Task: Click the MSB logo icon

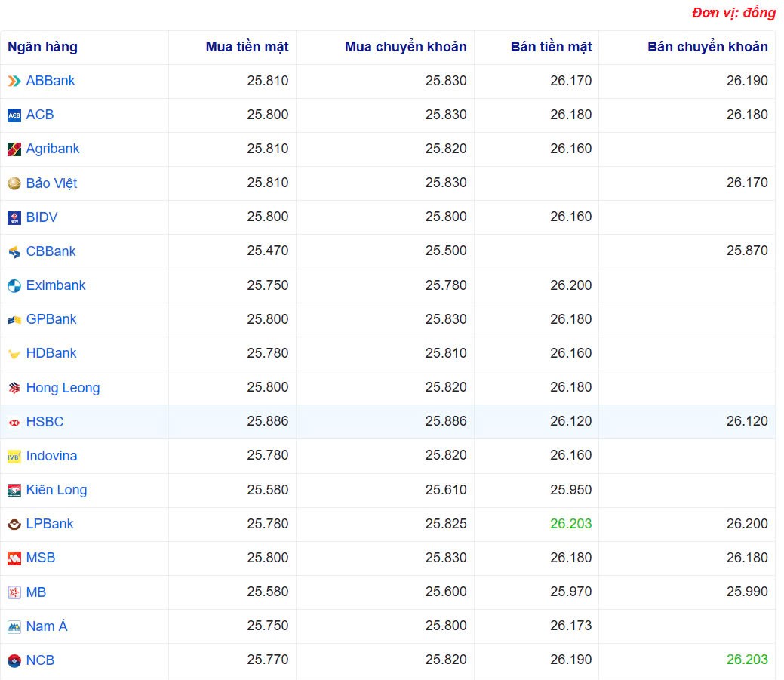Action: 14,558
